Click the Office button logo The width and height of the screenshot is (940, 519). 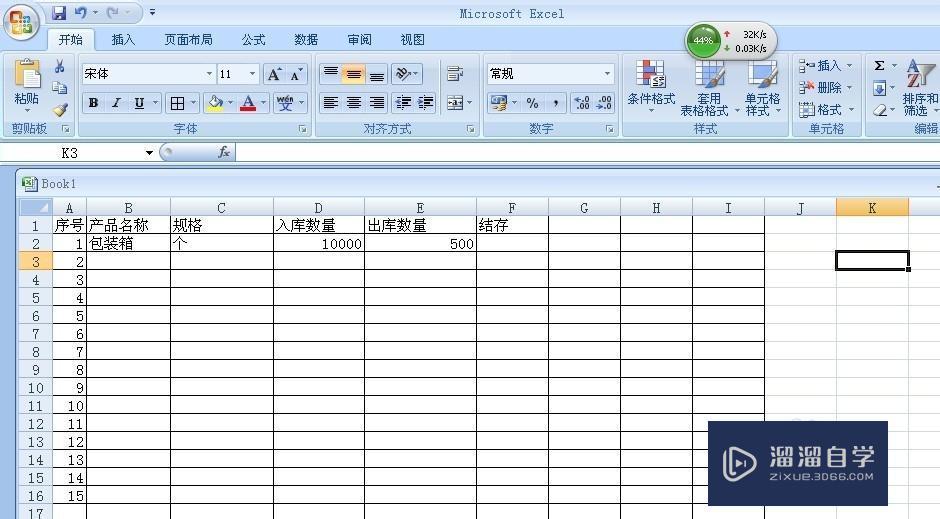(x=21, y=23)
